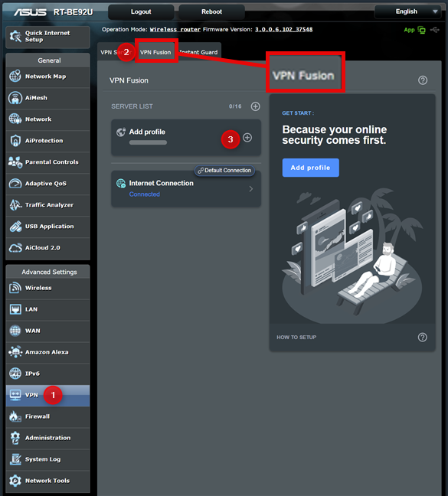Click the HOW TO SETUP label
The height and width of the screenshot is (496, 448).
coord(296,338)
